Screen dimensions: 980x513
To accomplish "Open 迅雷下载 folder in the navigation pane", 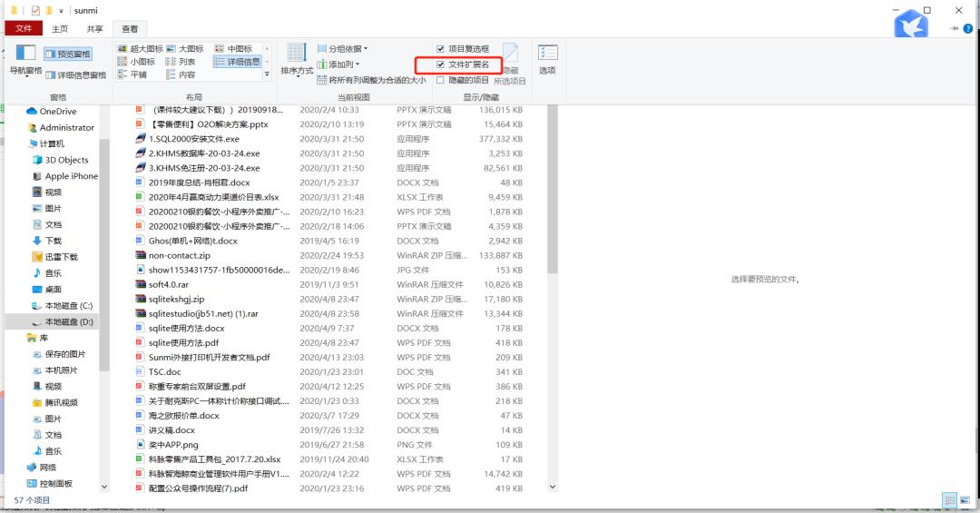I will click(x=55, y=257).
